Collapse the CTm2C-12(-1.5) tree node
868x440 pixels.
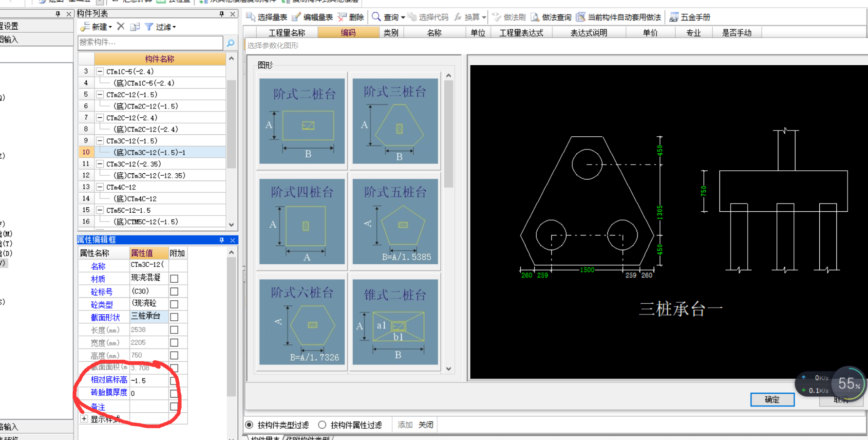100,94
